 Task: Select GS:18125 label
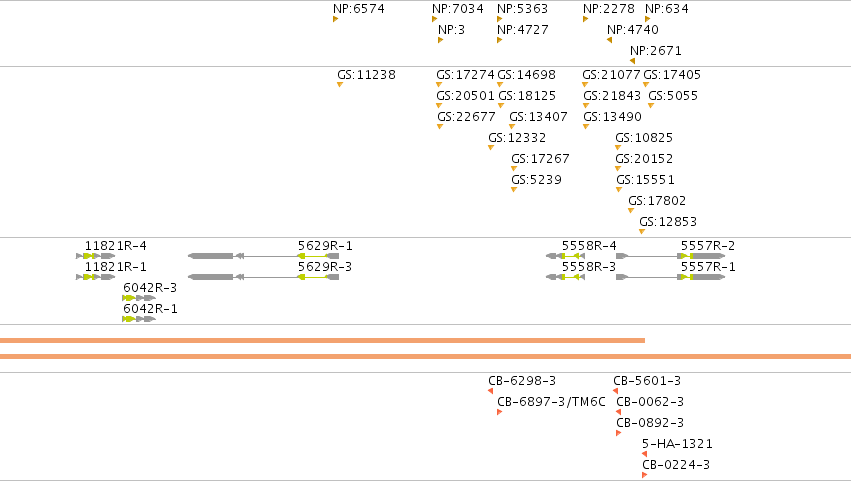tap(527, 96)
